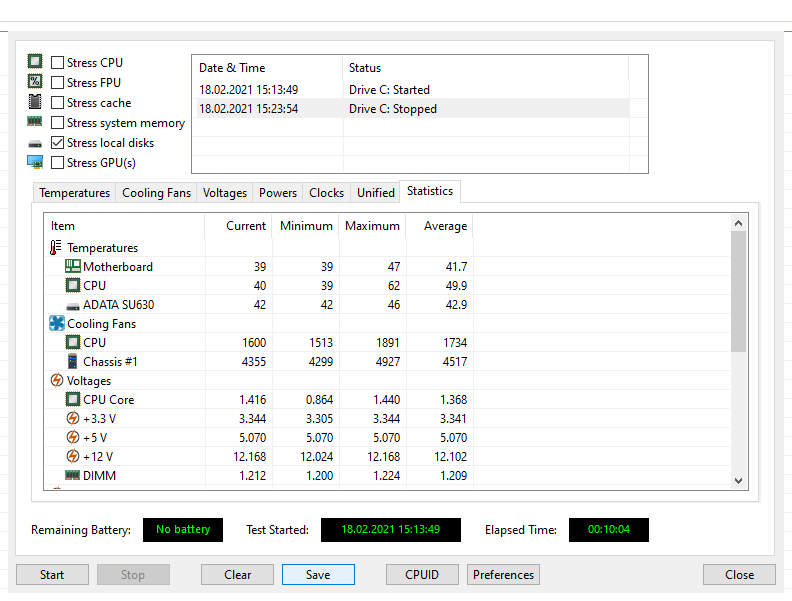Click the Stress CPU chip icon
The height and width of the screenshot is (601, 792).
[35, 62]
